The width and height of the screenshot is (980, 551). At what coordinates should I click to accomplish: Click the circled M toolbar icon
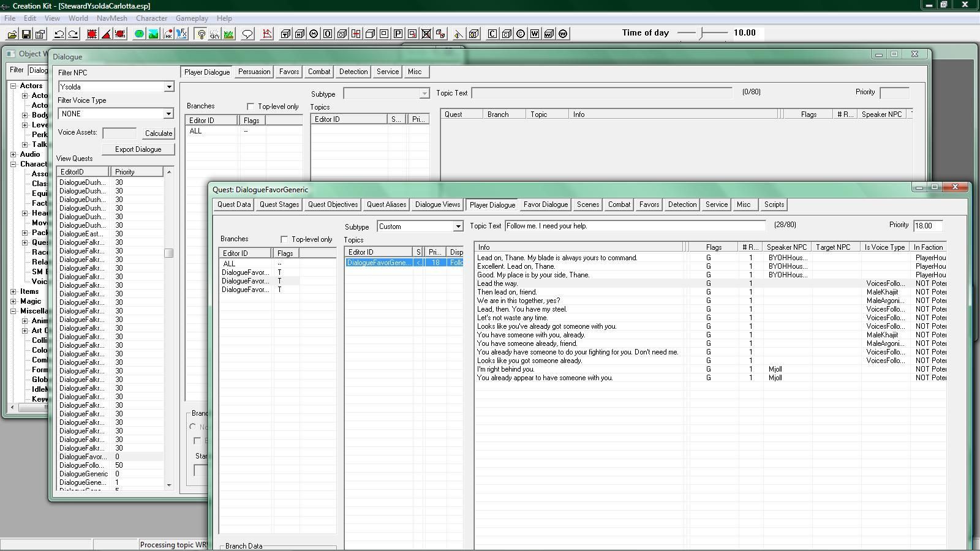pos(314,34)
